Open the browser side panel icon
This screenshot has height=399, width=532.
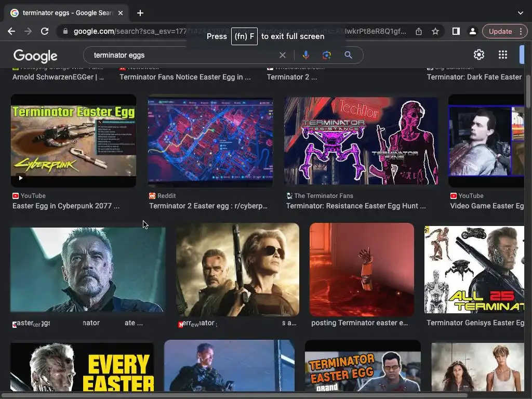pos(456,31)
